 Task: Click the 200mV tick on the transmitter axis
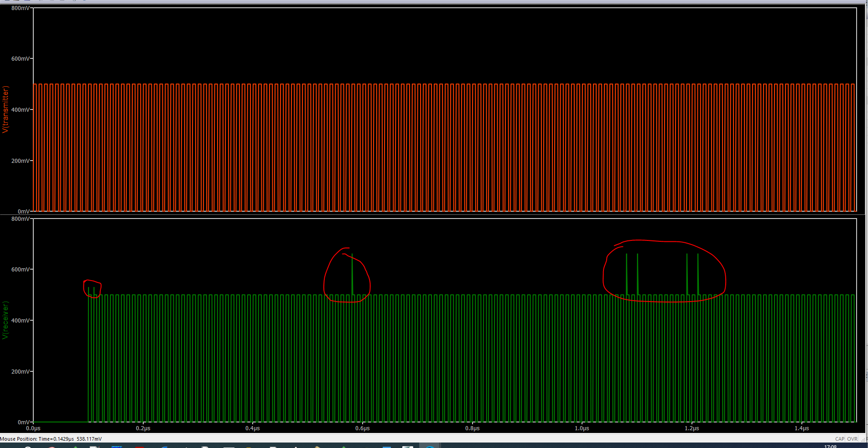click(x=21, y=161)
